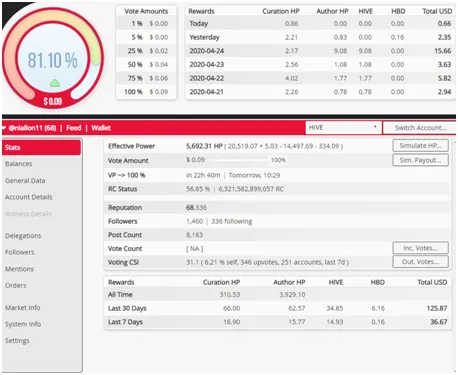Select the 25 % vote amount row
Viewport: 458px width, 375px height.
(x=146, y=51)
